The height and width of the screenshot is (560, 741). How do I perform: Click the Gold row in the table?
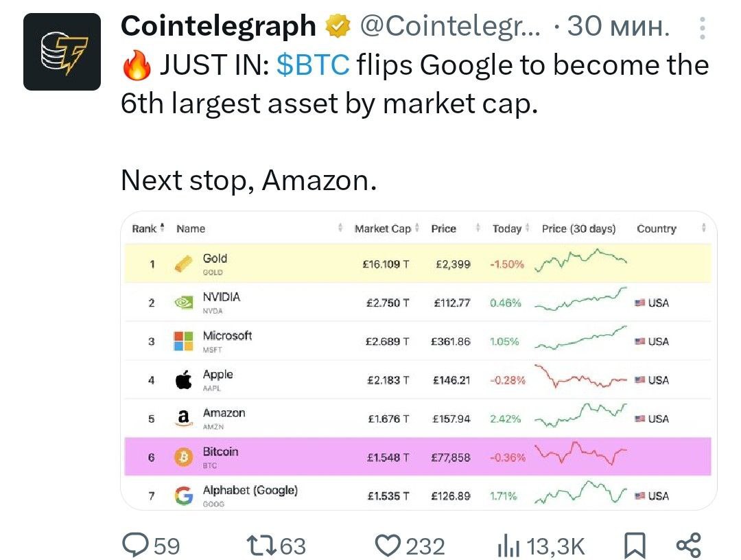418,264
